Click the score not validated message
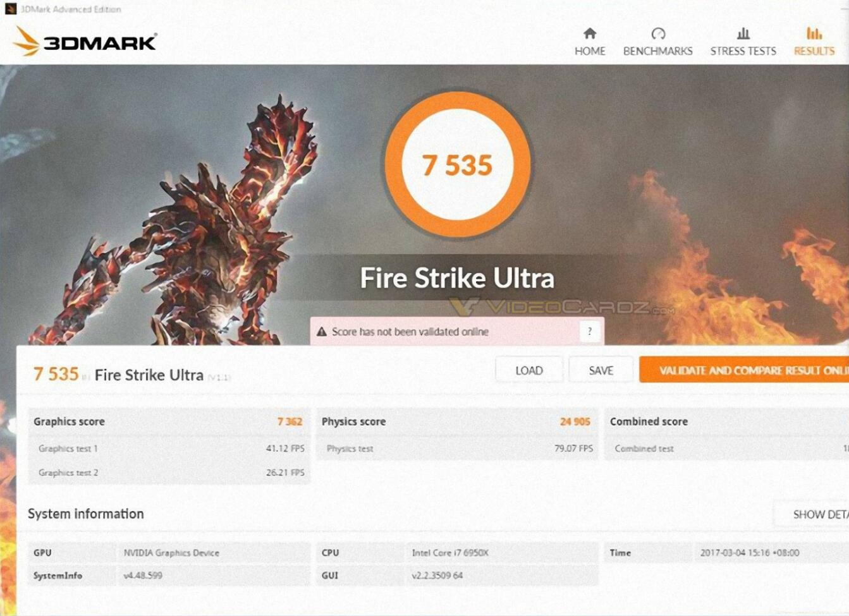 (410, 332)
